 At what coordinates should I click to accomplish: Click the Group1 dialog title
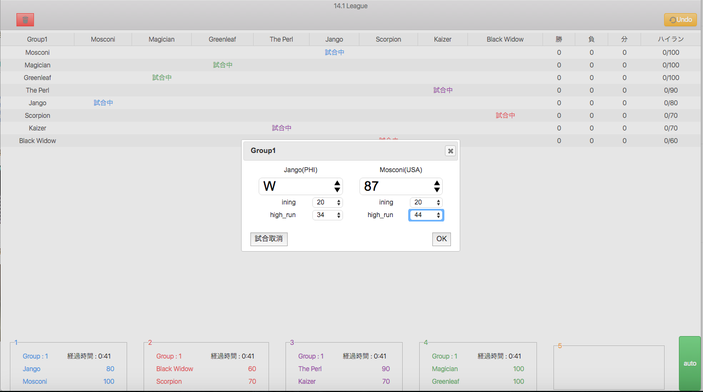pyautogui.click(x=263, y=151)
